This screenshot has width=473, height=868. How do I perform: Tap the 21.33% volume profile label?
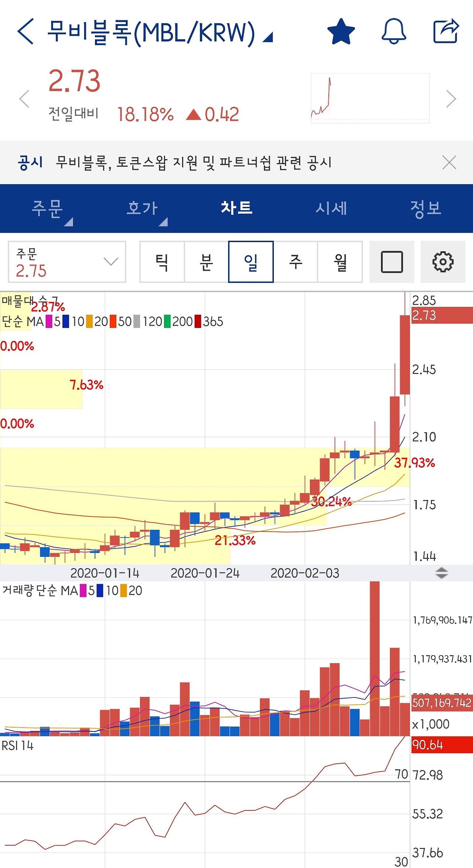point(235,540)
